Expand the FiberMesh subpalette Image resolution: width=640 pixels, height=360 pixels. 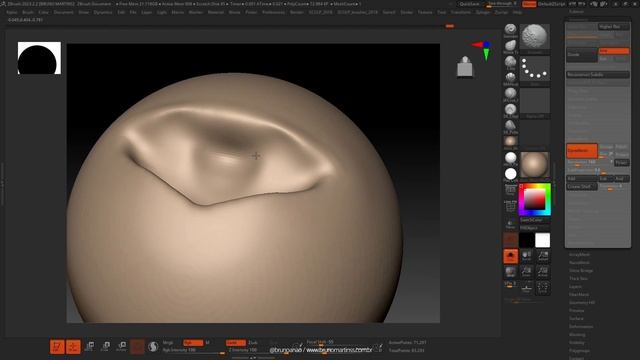(579, 295)
